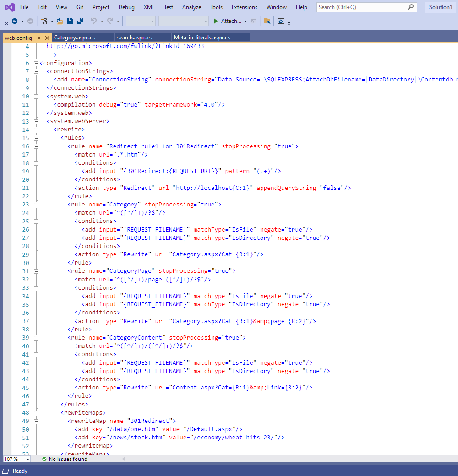Click the toolbar grip handle at left

7,21
